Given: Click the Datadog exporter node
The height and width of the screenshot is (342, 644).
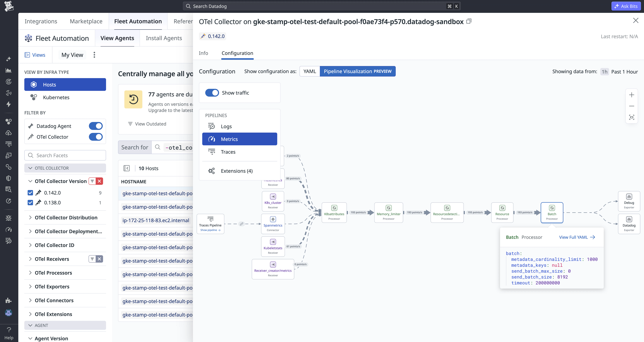Looking at the screenshot, I should click(629, 224).
